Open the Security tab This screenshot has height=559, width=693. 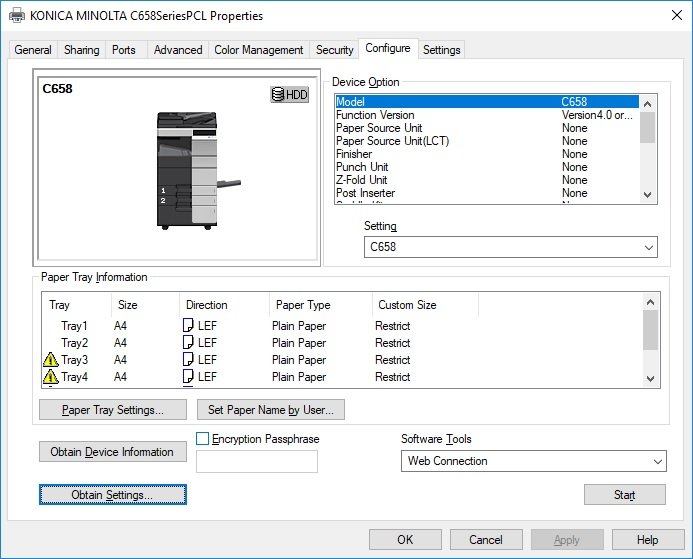pyautogui.click(x=335, y=49)
